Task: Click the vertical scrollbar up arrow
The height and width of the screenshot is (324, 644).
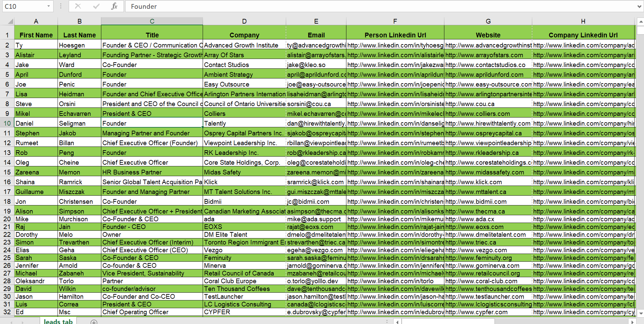Action: 641,22
